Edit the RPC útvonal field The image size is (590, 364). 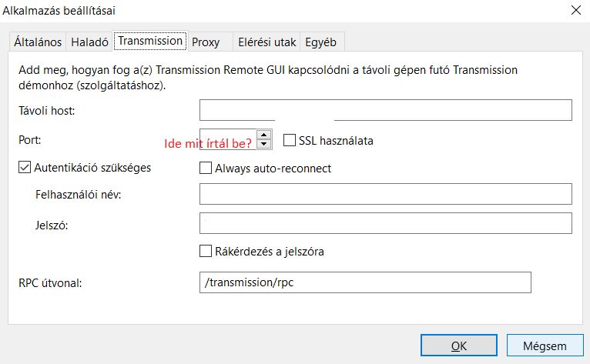[x=365, y=282]
